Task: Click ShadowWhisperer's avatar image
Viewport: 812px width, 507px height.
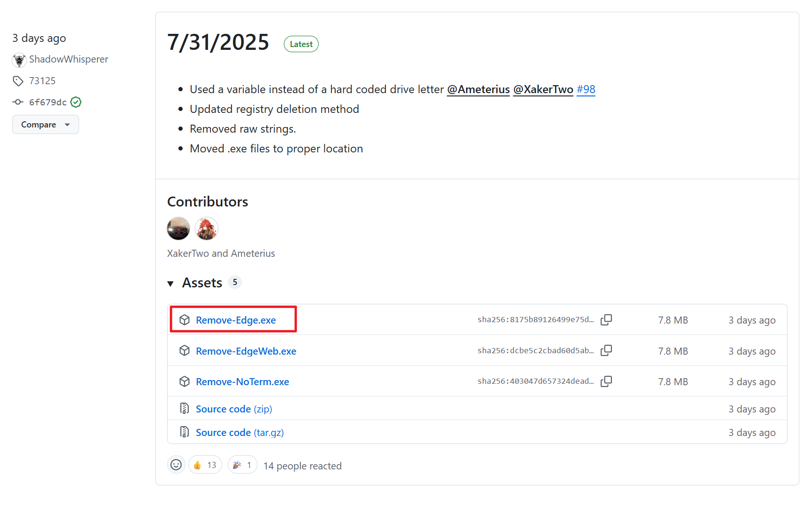Action: tap(19, 60)
